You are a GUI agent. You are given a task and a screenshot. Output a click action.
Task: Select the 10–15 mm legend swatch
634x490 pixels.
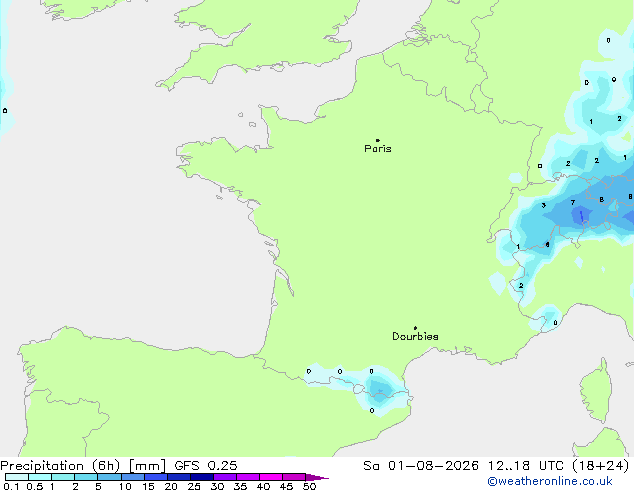coord(132,477)
